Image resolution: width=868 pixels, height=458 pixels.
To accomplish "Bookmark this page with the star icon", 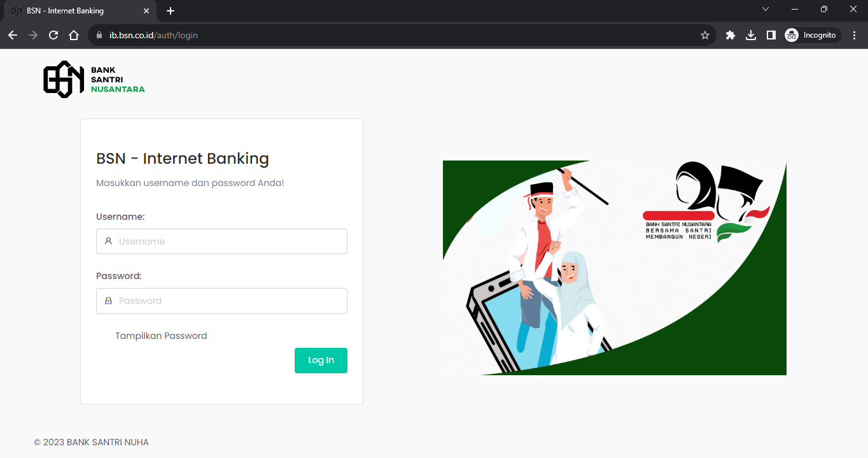I will pos(705,35).
